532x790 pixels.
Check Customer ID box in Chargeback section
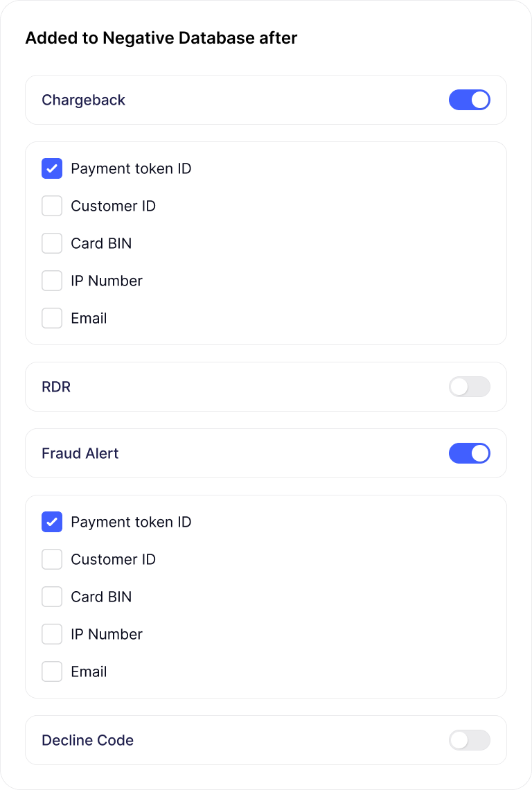(x=52, y=206)
